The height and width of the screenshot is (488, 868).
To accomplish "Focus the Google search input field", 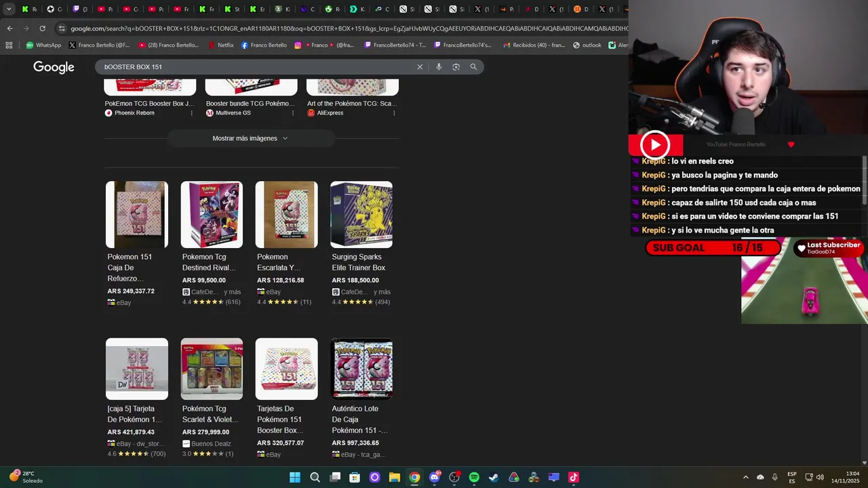I will [x=256, y=66].
